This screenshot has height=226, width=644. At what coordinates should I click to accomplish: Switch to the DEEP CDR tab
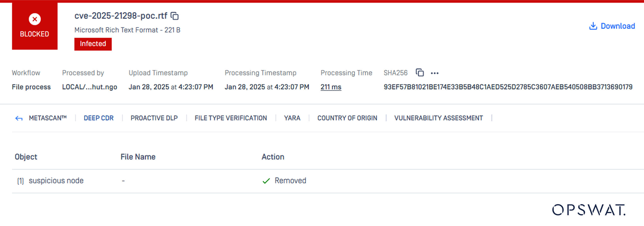coord(99,118)
